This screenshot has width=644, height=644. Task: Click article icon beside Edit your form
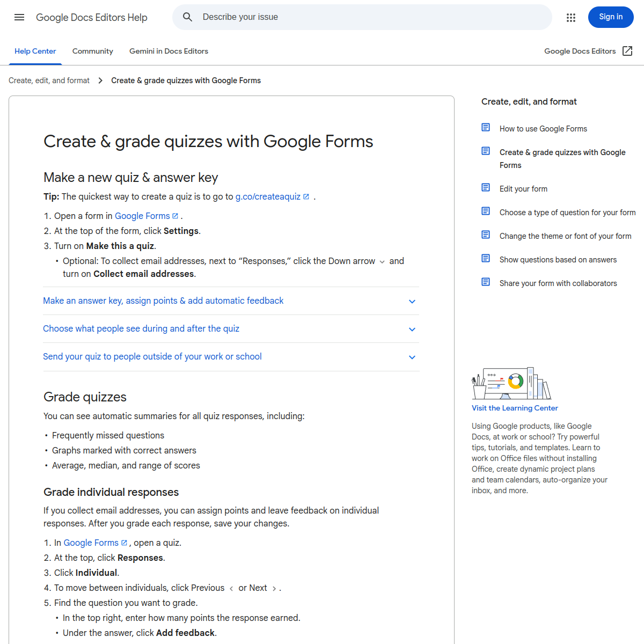tap(486, 188)
